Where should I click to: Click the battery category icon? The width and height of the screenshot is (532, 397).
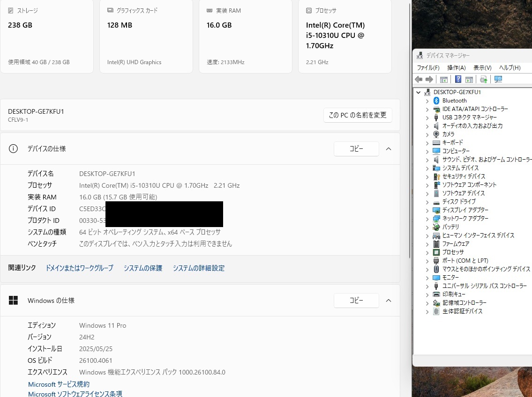click(436, 227)
